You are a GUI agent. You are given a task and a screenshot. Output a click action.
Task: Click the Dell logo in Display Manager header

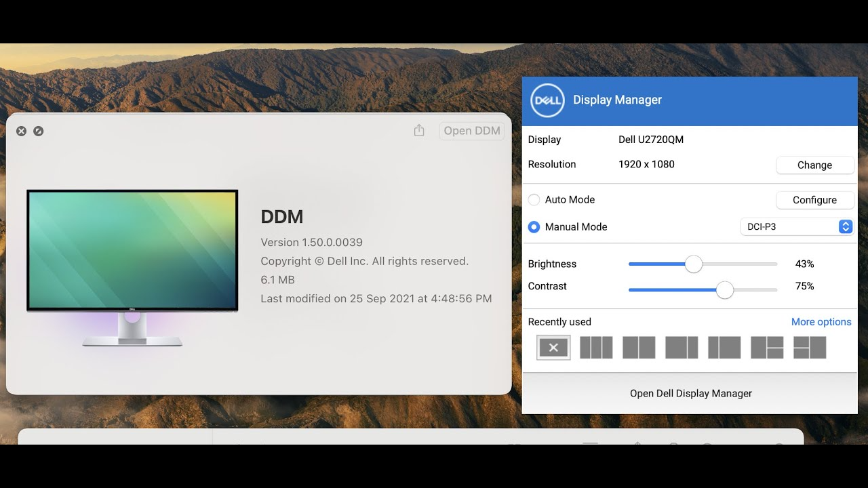547,101
